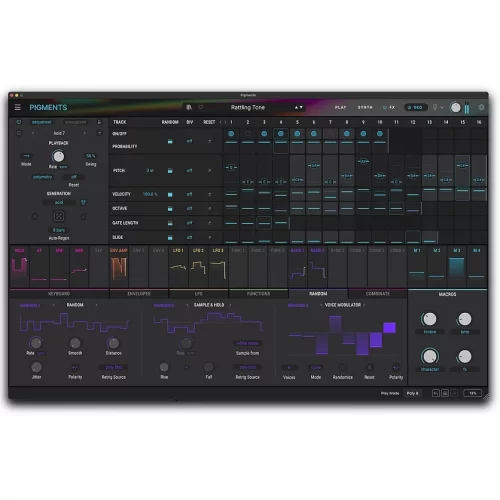Click the Voice Modulator Polarity icon
500x500 pixels.
tap(396, 367)
